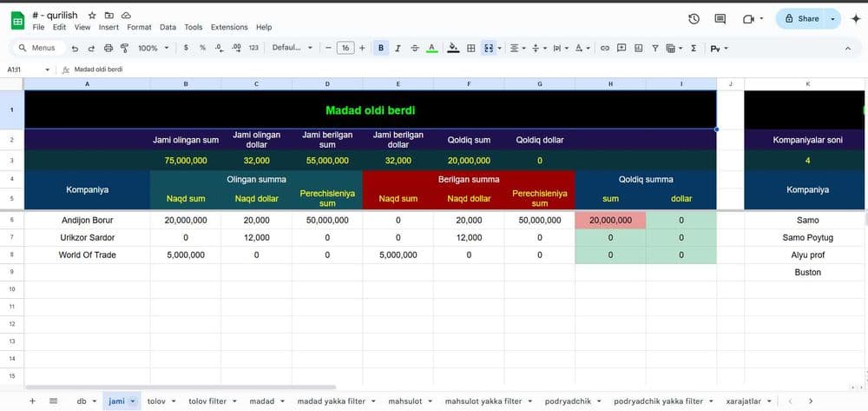
Task: Format as percent
Action: 202,48
